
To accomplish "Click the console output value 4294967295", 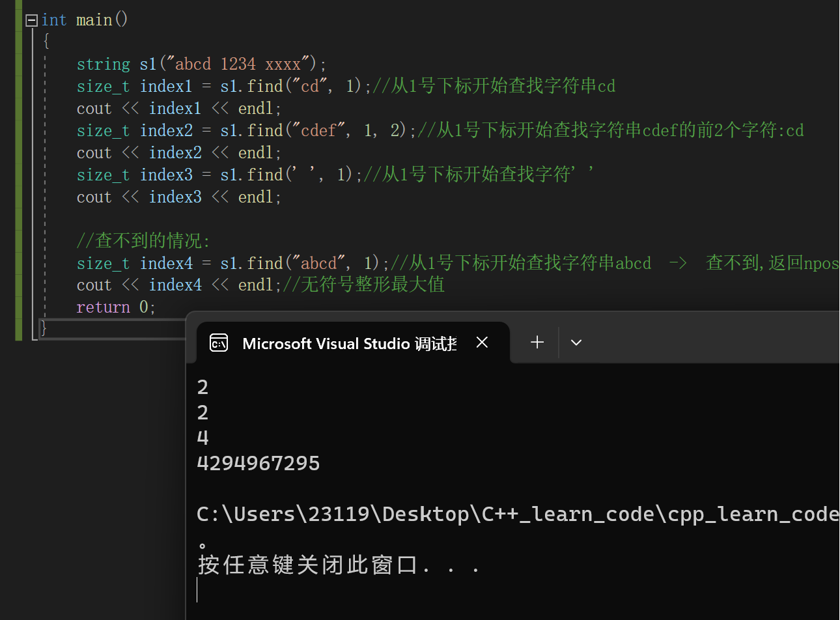I will (259, 463).
